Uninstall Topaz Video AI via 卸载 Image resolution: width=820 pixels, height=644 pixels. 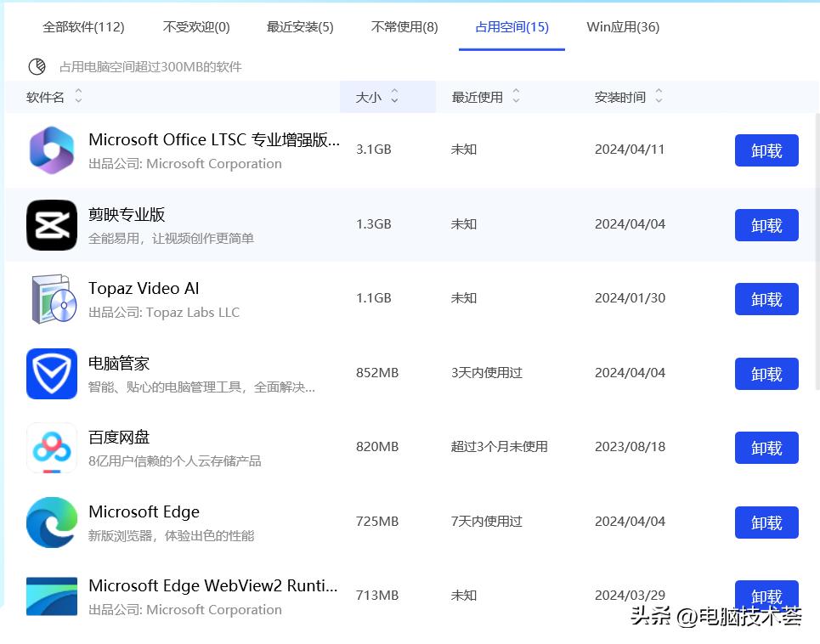(766, 299)
